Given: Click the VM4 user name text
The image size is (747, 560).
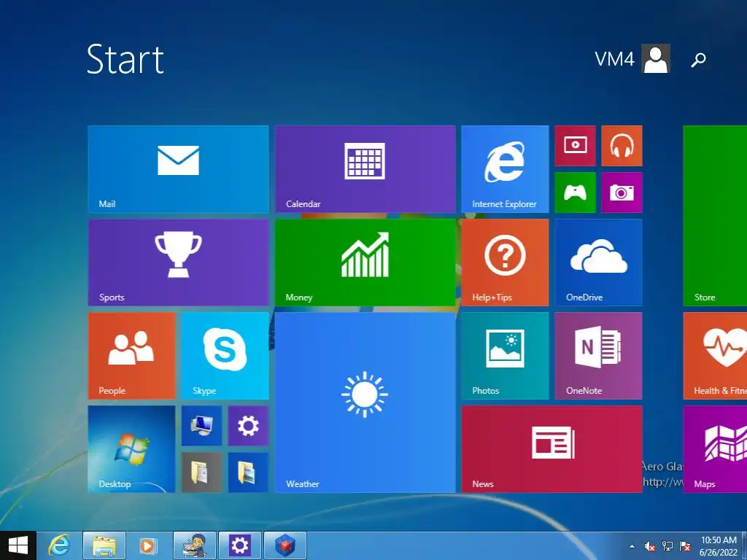Looking at the screenshot, I should (614, 59).
